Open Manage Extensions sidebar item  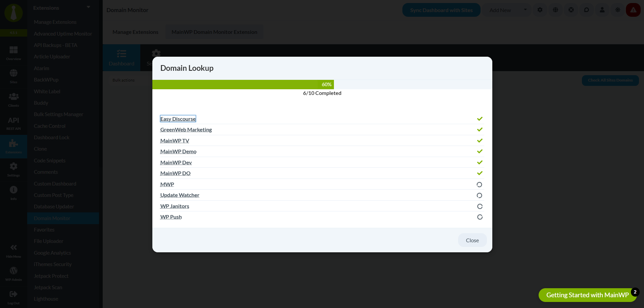tap(55, 22)
